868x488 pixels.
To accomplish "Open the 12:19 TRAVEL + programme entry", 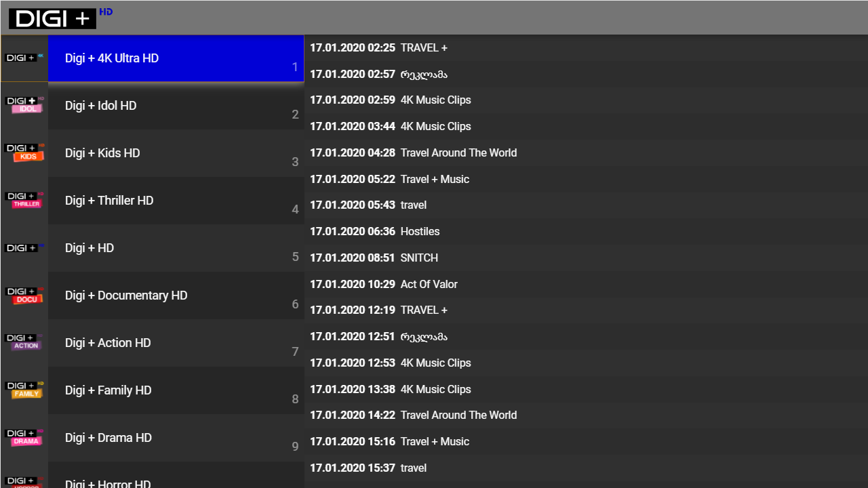I will (586, 310).
